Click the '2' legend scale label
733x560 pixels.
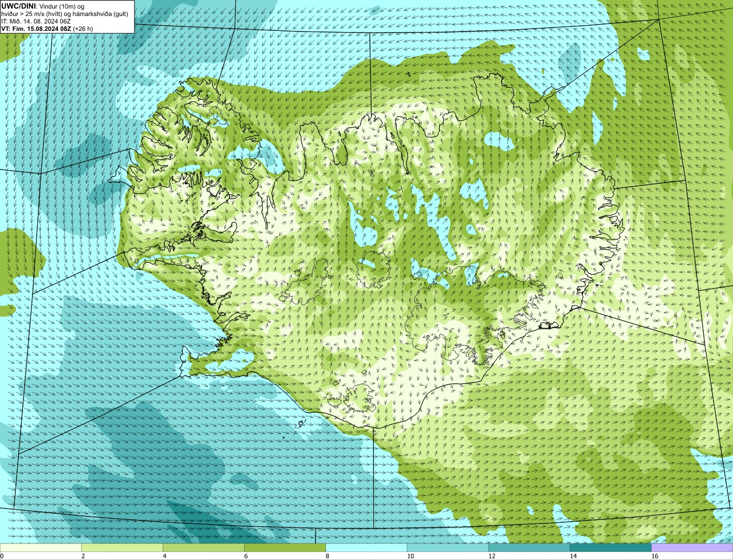click(x=83, y=556)
